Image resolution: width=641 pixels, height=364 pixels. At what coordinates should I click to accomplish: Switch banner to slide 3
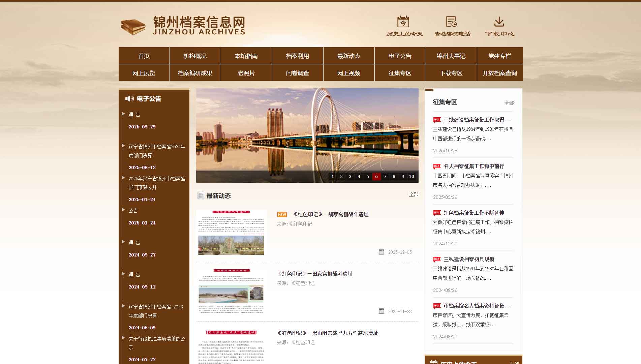350,176
